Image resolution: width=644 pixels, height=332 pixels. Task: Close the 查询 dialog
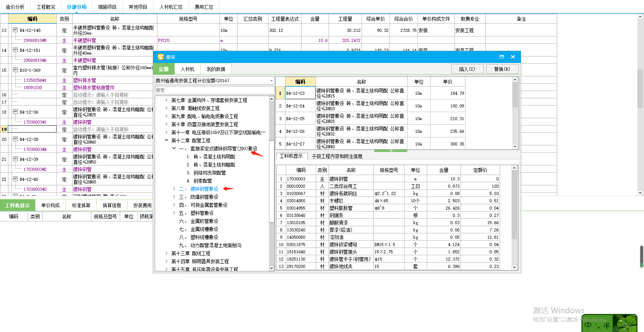pos(513,57)
